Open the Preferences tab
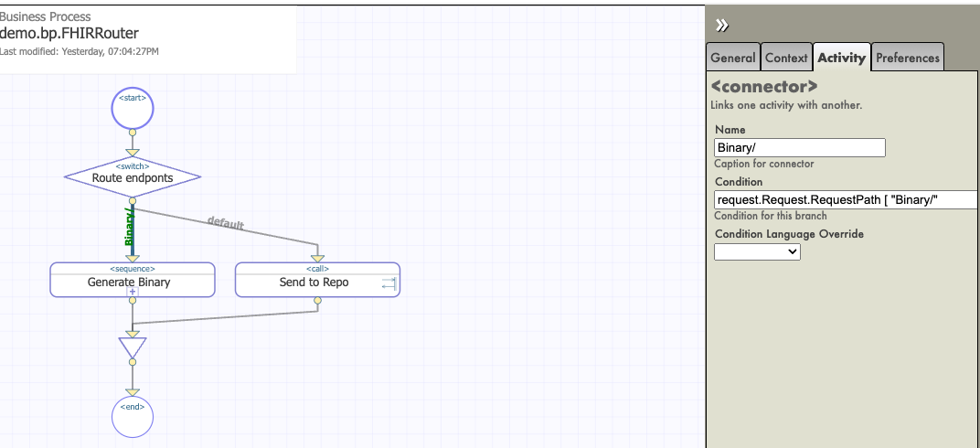980x448 pixels. tap(907, 58)
